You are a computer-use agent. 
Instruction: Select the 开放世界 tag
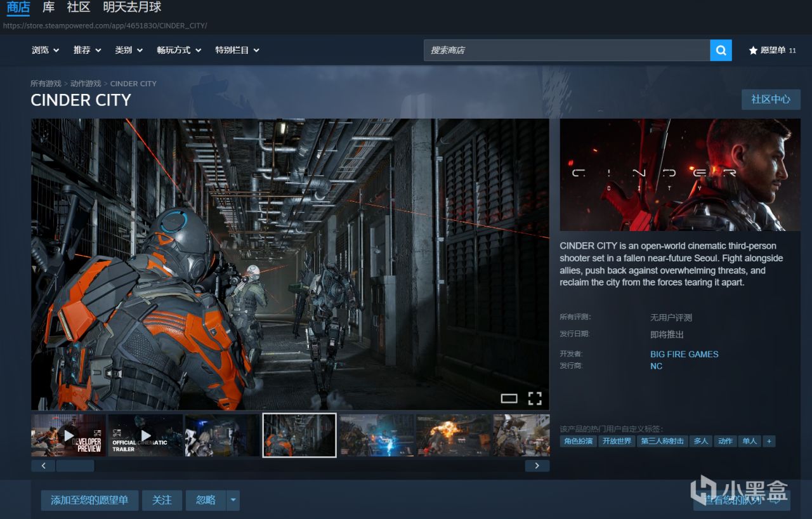pyautogui.click(x=617, y=441)
